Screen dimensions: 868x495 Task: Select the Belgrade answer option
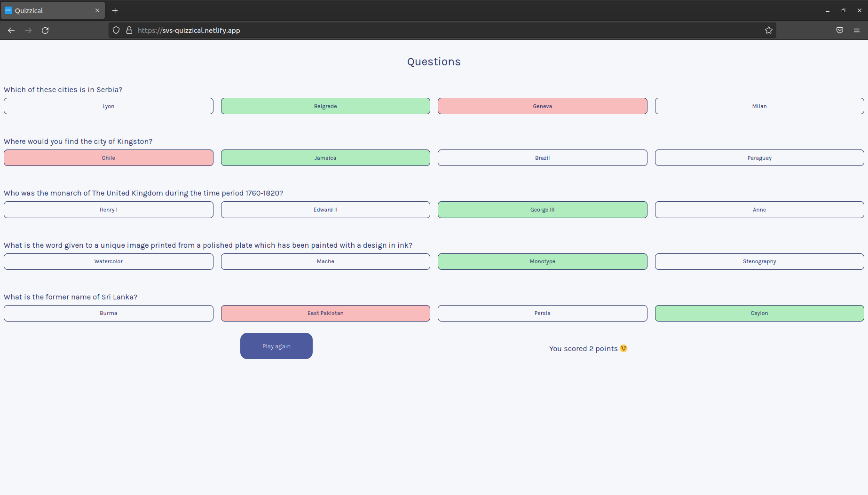coord(325,106)
